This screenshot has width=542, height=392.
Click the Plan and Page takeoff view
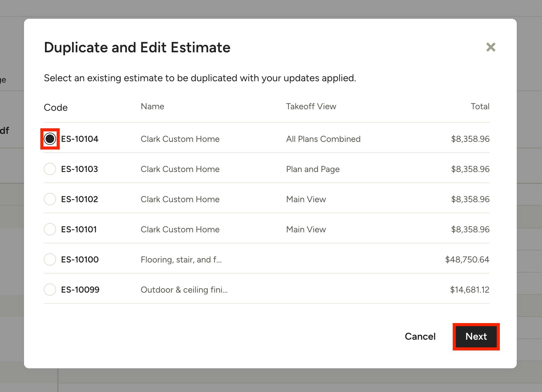[313, 169]
